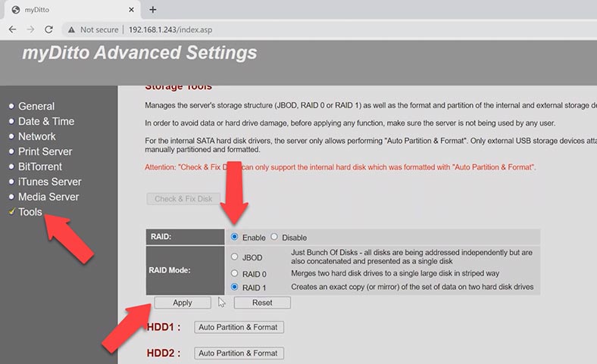Select the RAID Disable radio button
The height and width of the screenshot is (364, 597).
(x=274, y=237)
